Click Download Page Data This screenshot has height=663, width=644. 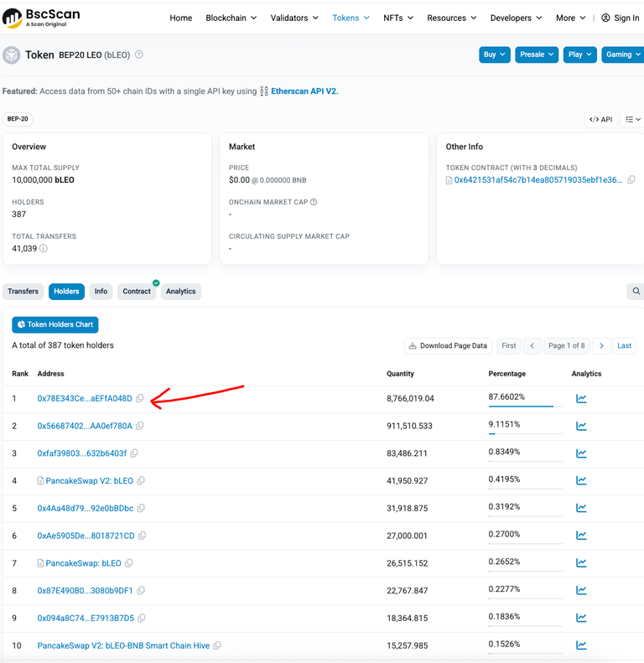(x=448, y=346)
